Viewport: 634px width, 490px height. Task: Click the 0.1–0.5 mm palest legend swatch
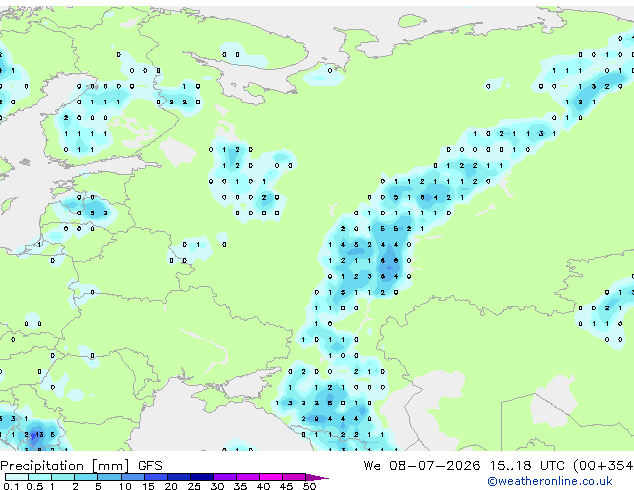point(17,477)
